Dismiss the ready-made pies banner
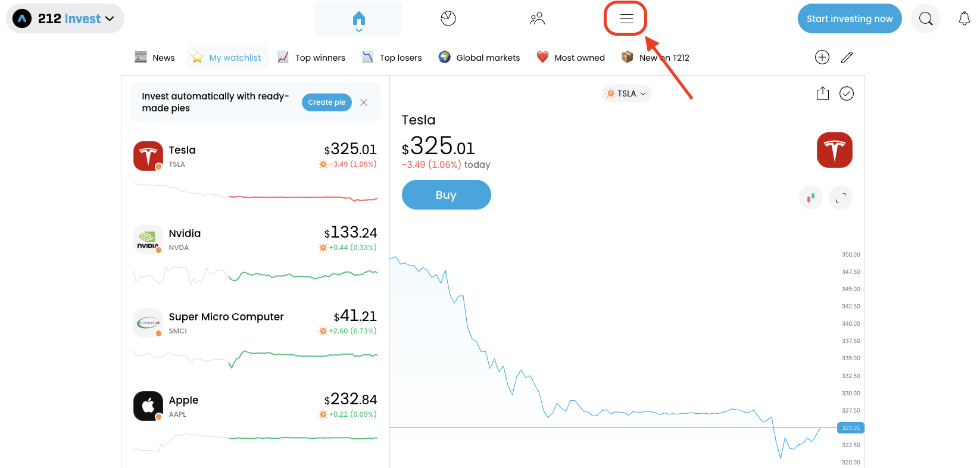This screenshot has width=980, height=468. (364, 102)
